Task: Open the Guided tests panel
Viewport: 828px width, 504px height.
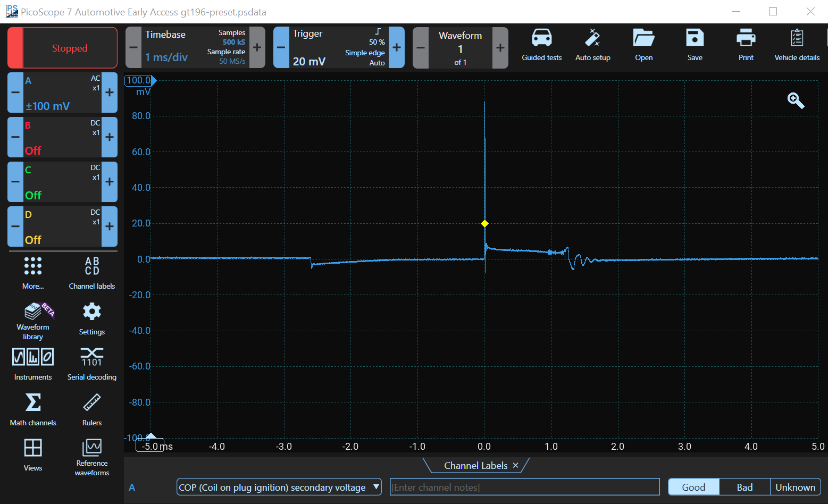Action: (541, 46)
